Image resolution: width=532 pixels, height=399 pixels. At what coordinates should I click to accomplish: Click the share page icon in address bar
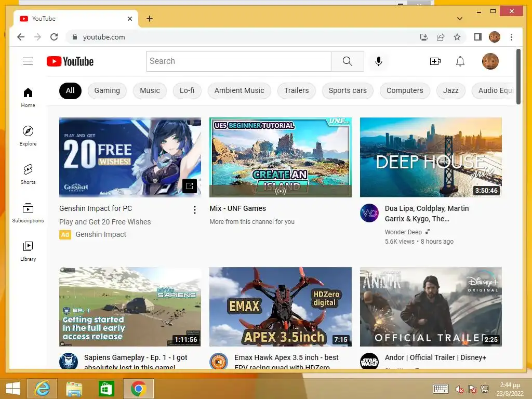[441, 37]
